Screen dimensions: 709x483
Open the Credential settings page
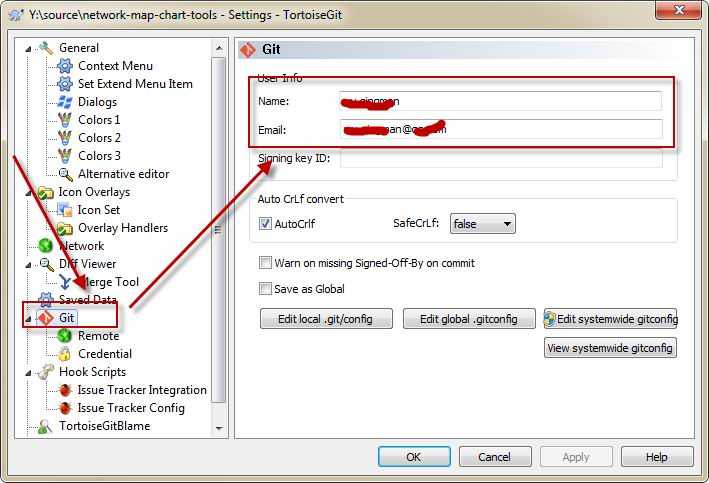pos(105,354)
